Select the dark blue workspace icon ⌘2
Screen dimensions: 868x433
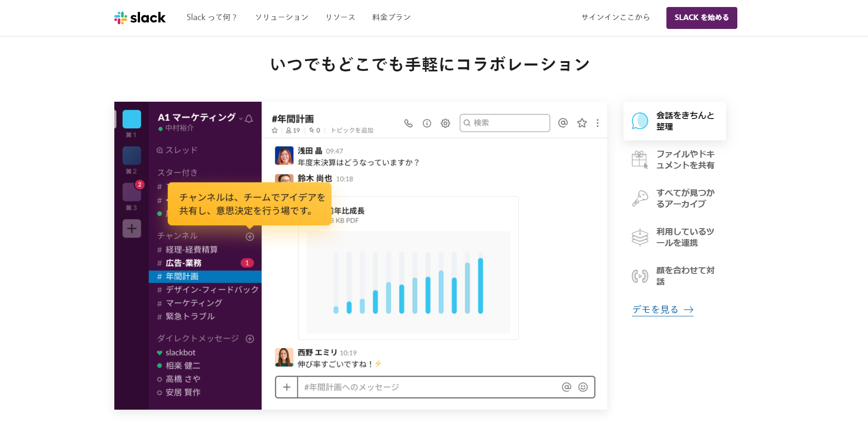click(132, 156)
